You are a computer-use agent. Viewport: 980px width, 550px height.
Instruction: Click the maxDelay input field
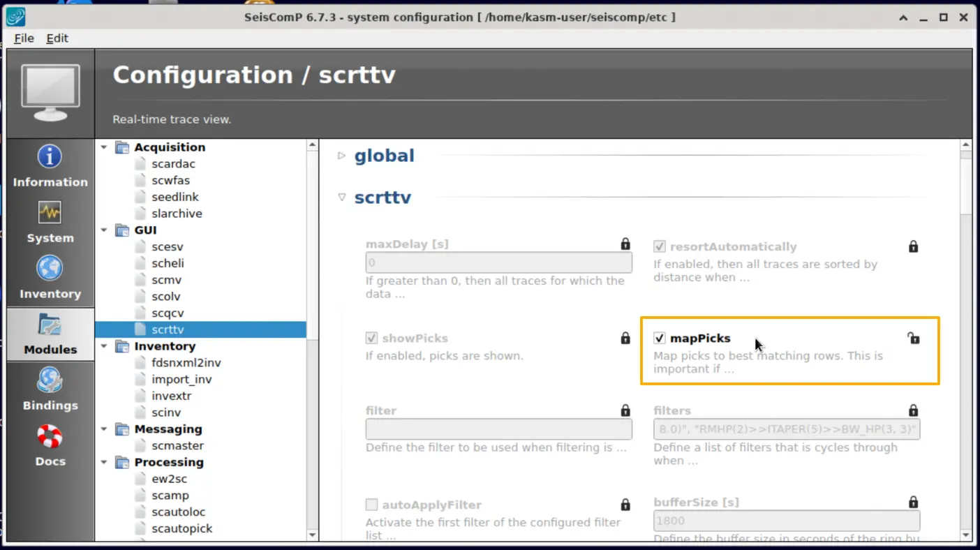498,263
